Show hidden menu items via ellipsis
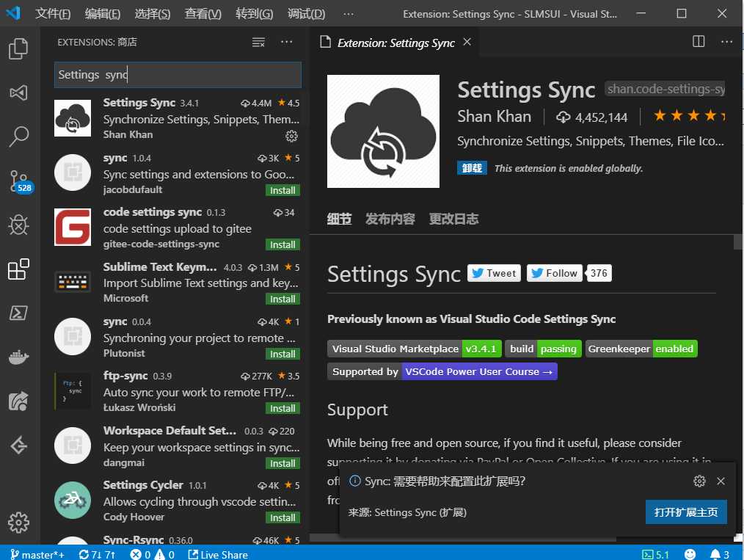 [349, 14]
